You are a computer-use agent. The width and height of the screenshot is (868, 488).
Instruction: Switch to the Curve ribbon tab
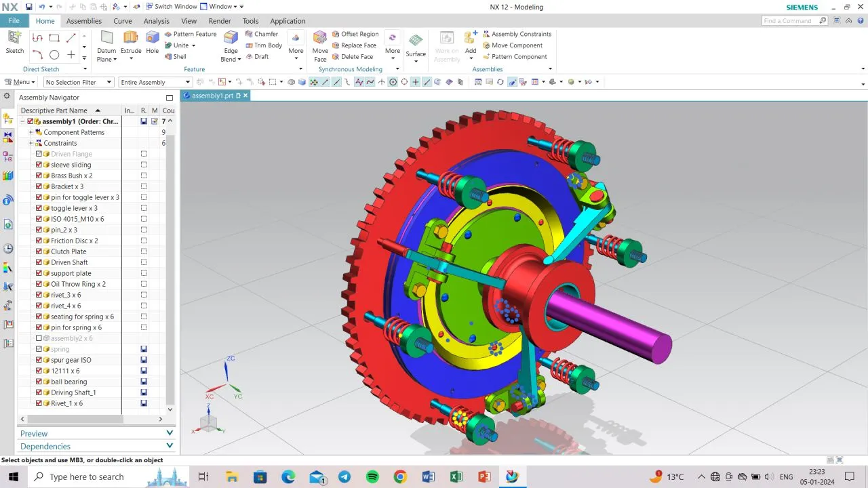[x=123, y=21]
